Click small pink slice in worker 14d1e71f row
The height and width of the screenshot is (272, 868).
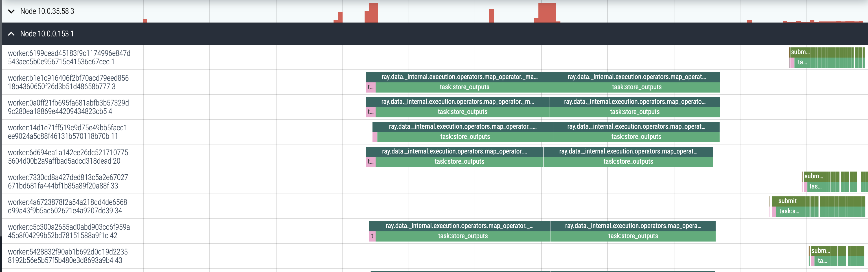click(375, 137)
